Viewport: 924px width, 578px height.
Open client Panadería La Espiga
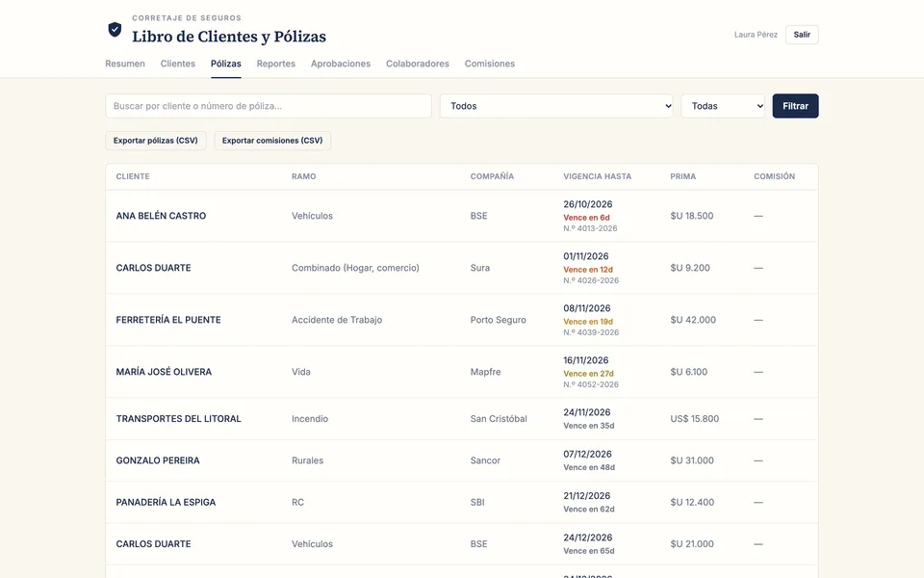(x=166, y=503)
